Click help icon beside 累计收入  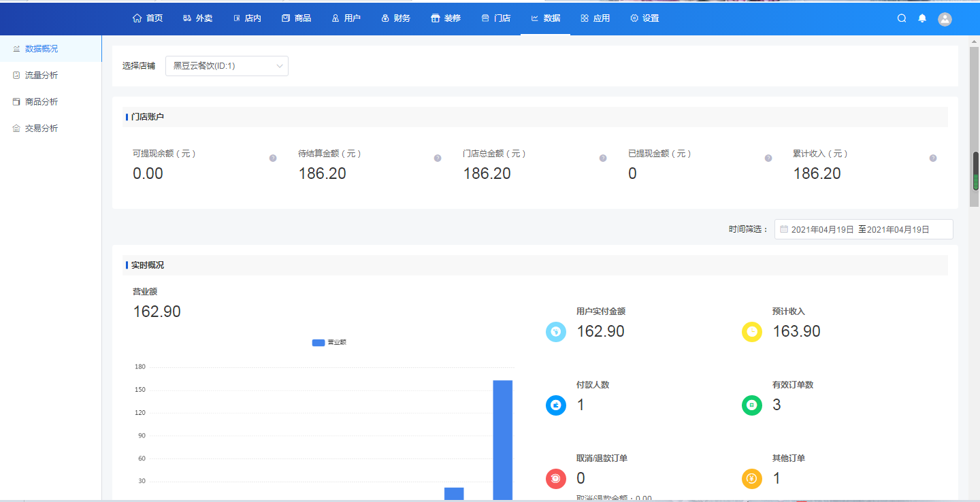point(933,158)
